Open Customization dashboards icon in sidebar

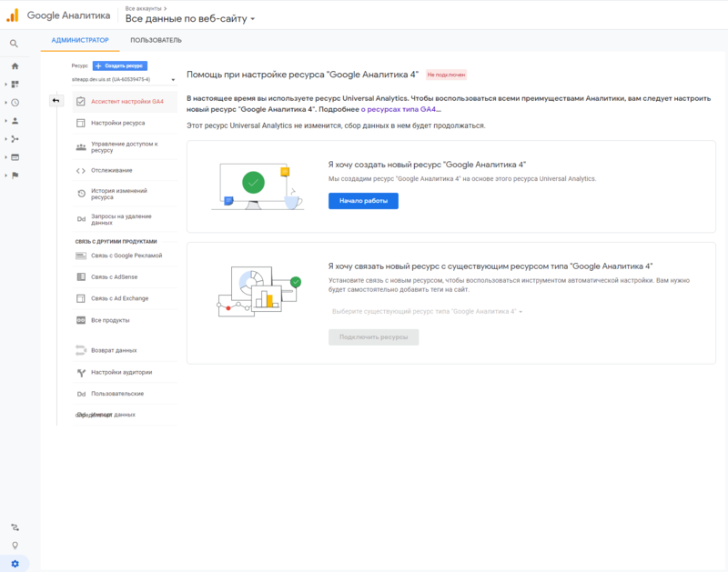pos(15,84)
